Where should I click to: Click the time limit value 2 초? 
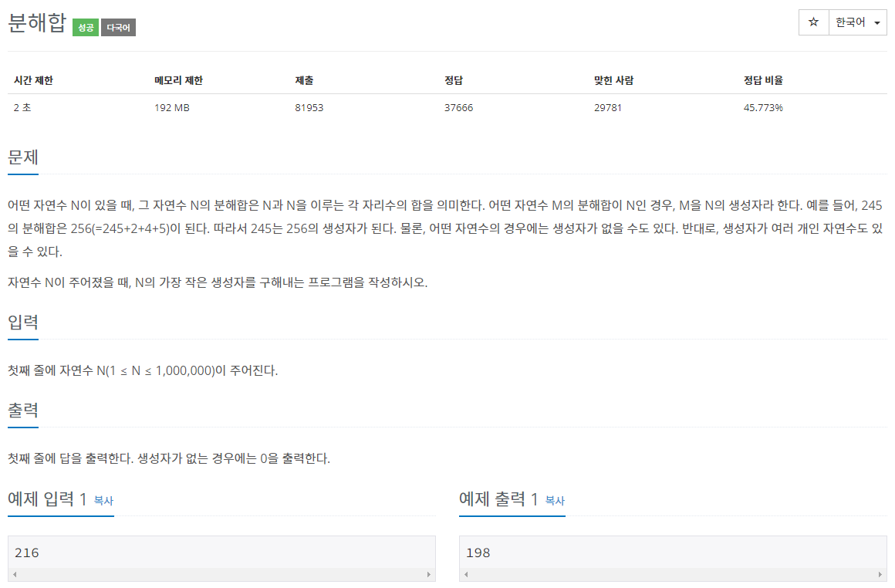[x=22, y=107]
